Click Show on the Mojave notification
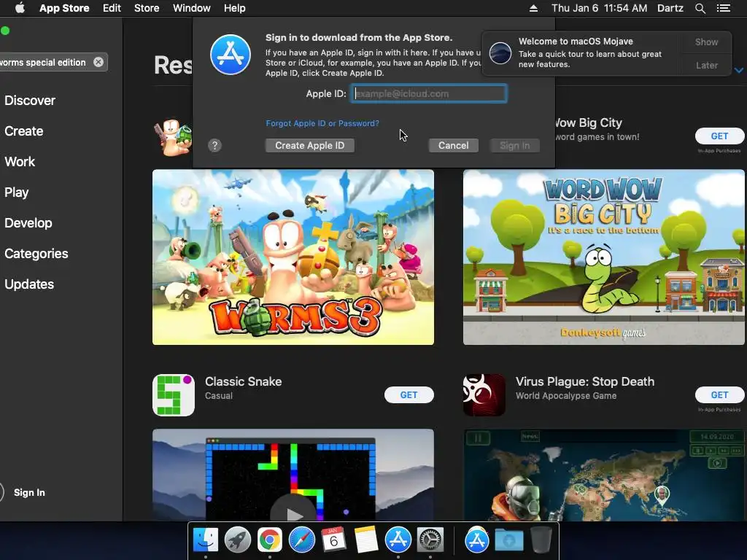747x560 pixels. tap(706, 42)
